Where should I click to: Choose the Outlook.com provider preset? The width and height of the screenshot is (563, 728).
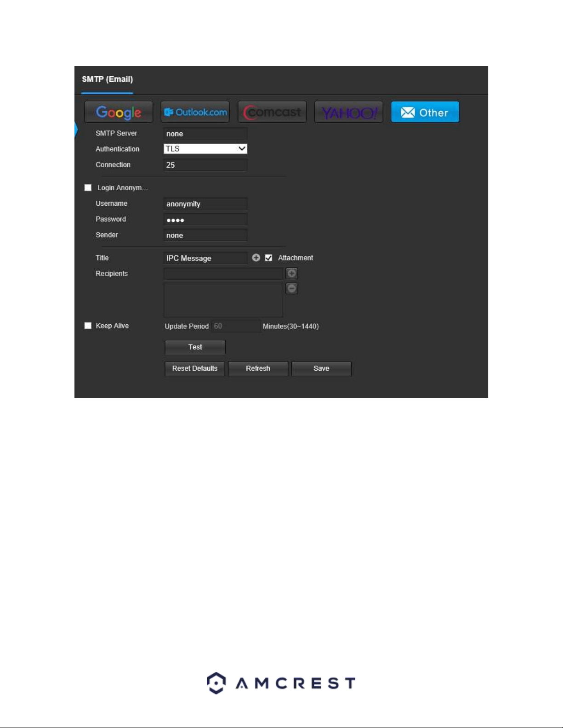(195, 112)
